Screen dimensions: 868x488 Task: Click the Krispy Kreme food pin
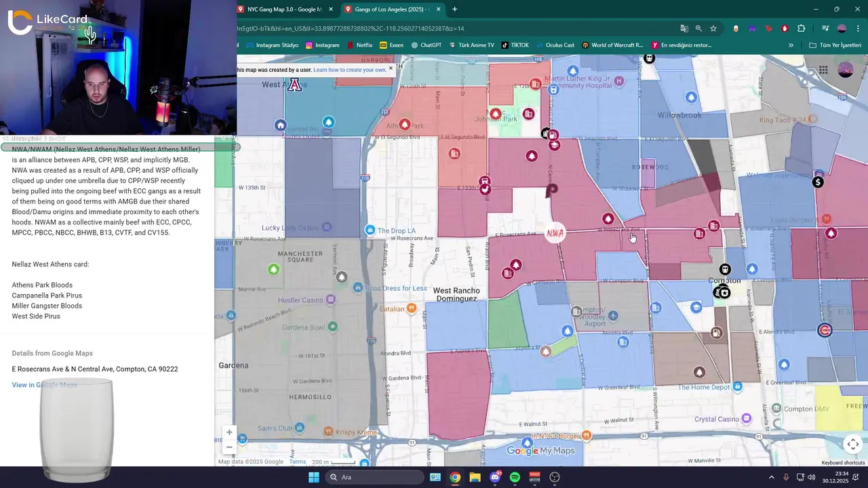click(x=329, y=432)
